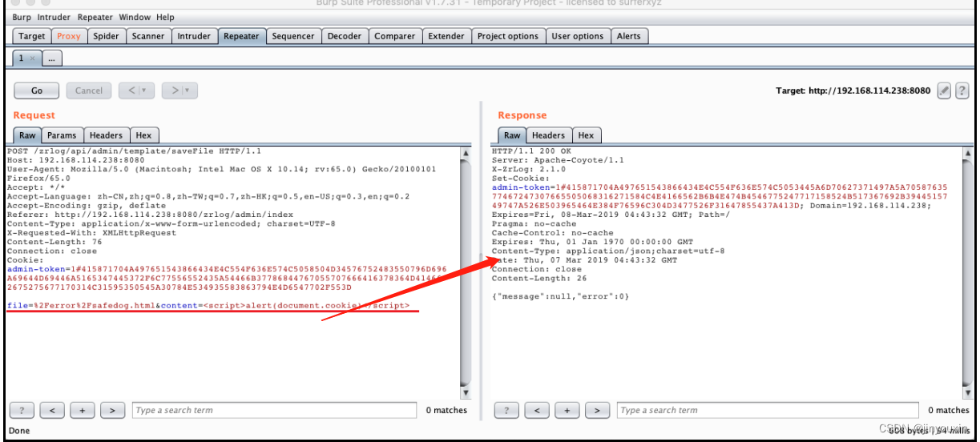Find next match in request search
This screenshot has width=980, height=442.
[112, 410]
